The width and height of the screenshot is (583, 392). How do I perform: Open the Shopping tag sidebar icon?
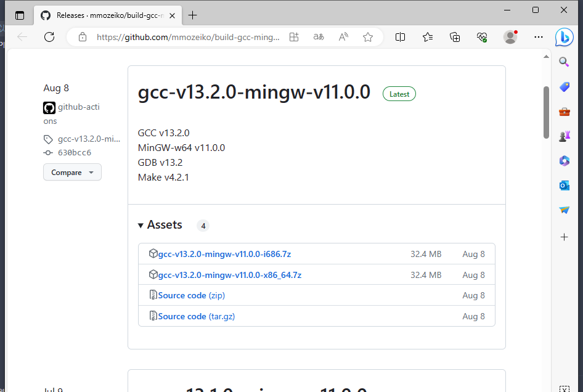click(565, 87)
